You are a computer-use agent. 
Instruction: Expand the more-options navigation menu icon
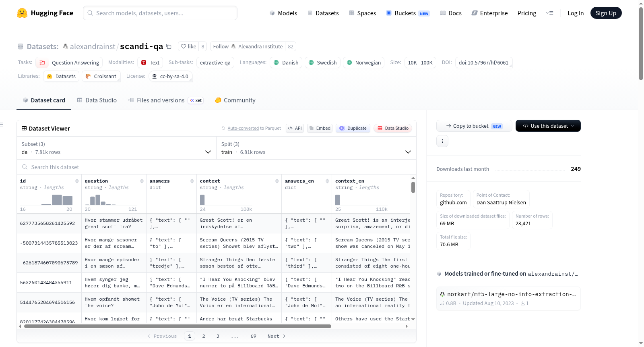pyautogui.click(x=549, y=13)
